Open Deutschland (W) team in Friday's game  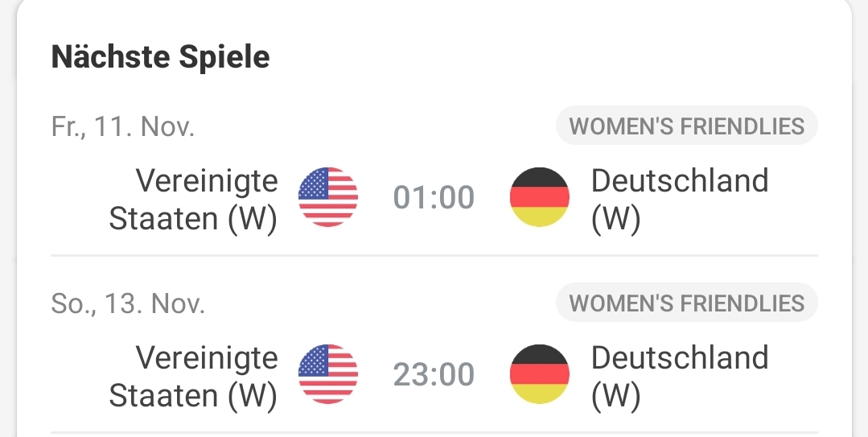(x=680, y=200)
